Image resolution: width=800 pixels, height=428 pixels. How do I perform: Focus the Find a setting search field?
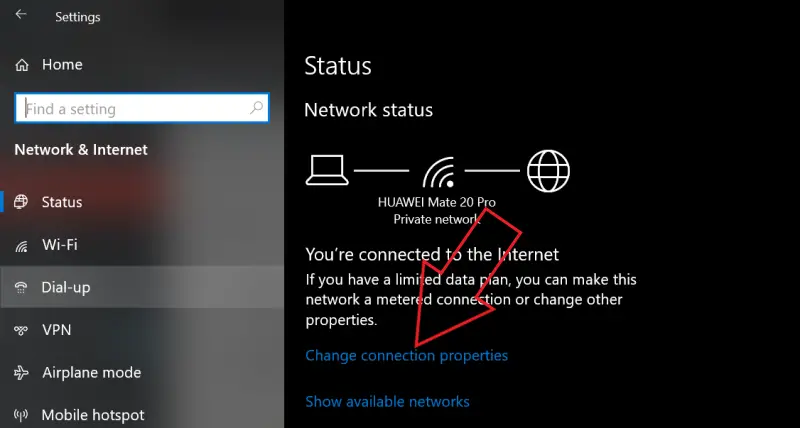click(x=142, y=108)
